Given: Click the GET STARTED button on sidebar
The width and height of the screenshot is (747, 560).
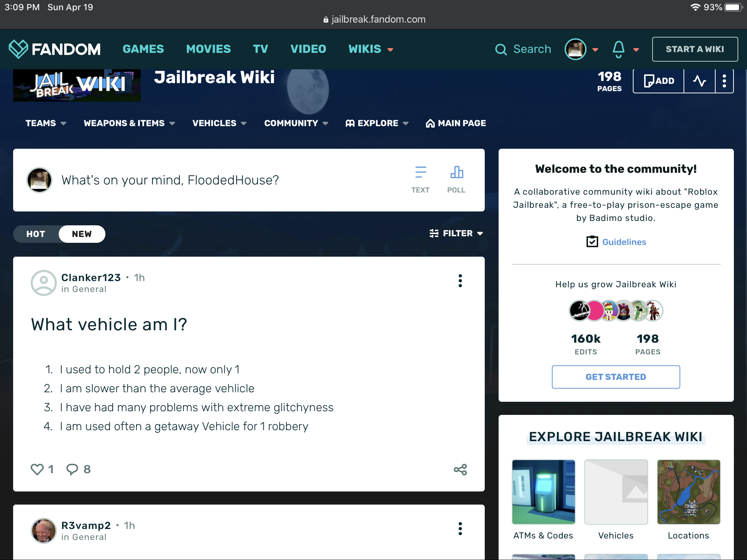Looking at the screenshot, I should pos(616,377).
